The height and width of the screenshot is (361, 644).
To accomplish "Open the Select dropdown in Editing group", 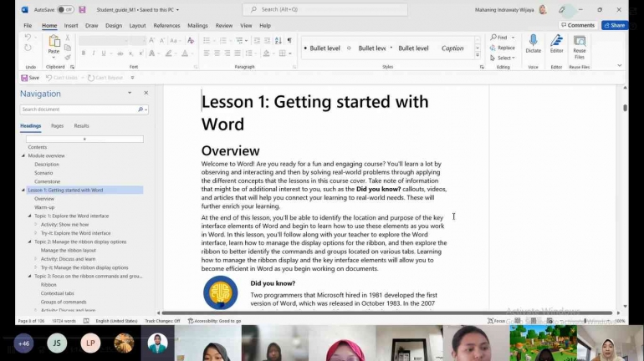I will 505,58.
